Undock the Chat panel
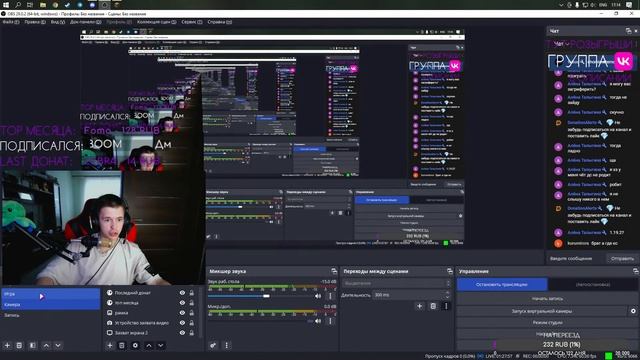Image resolution: width=640 pixels, height=360 pixels. [629, 31]
